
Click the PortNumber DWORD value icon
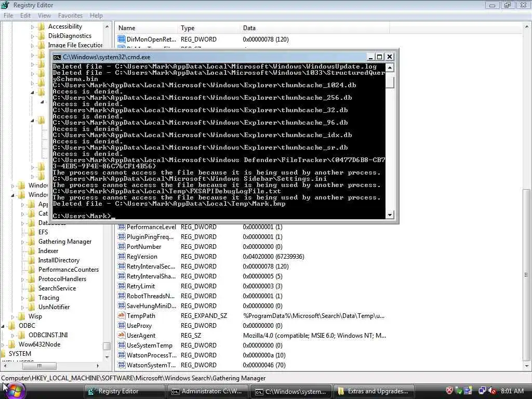[x=122, y=246]
